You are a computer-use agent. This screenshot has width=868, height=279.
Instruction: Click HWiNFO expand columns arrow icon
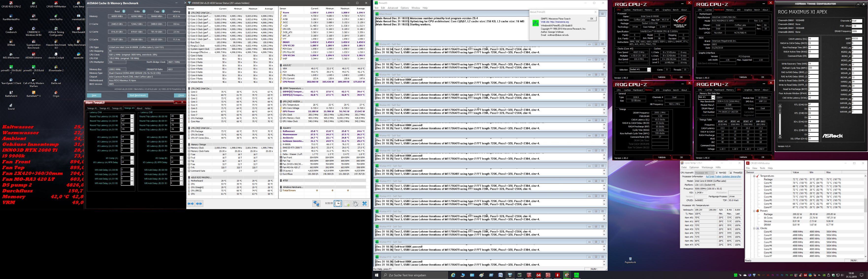pyautogui.click(x=190, y=203)
